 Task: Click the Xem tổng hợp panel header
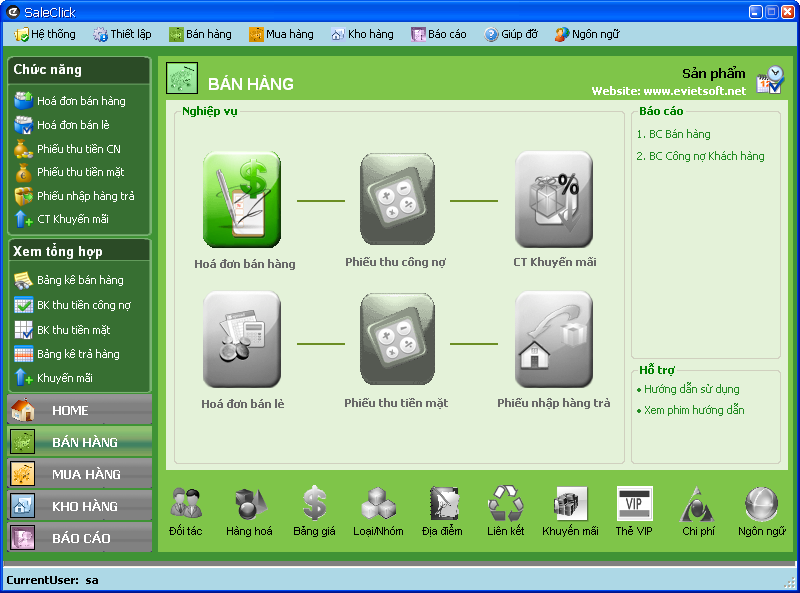coord(79,251)
